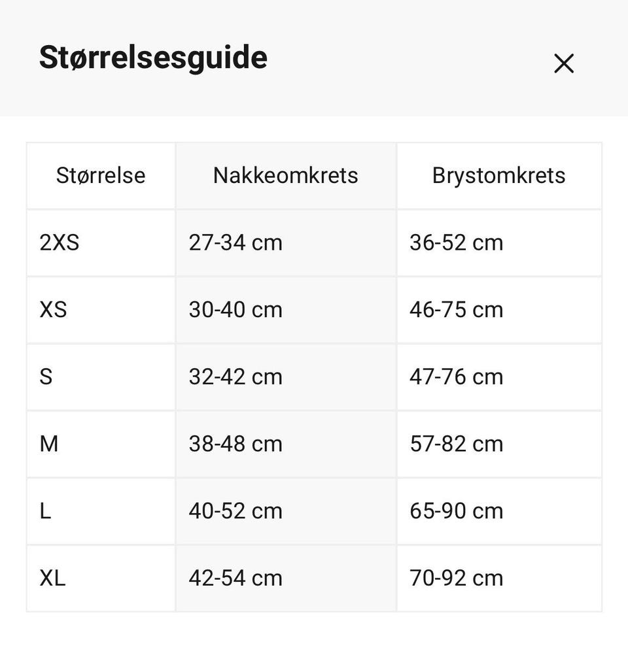
Task: Click the XL size row label
Action: 52,578
